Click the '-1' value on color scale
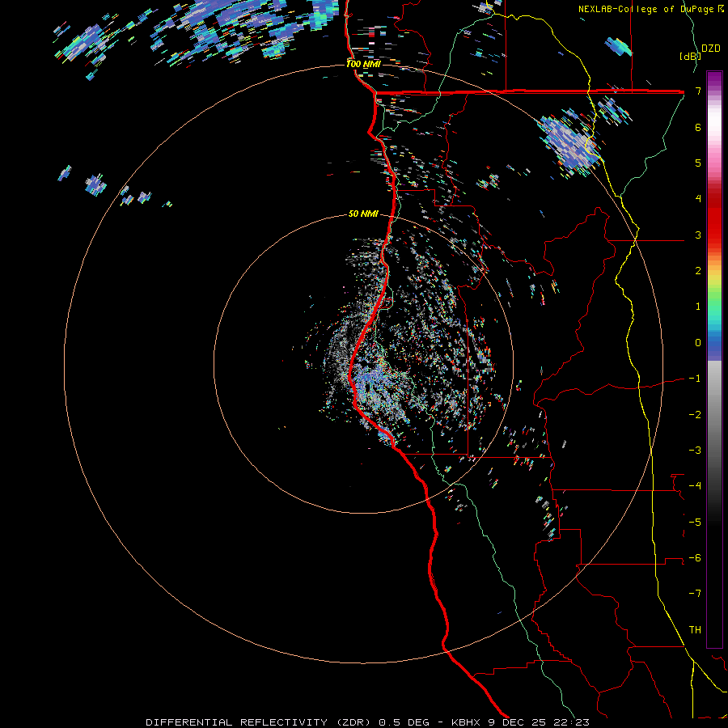 point(695,379)
